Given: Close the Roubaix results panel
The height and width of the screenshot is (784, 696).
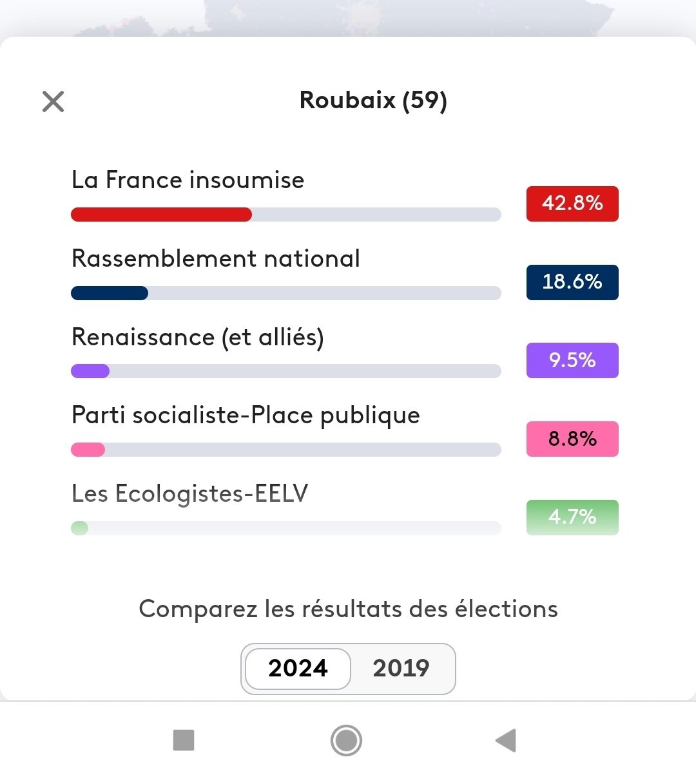Looking at the screenshot, I should pyautogui.click(x=53, y=101).
